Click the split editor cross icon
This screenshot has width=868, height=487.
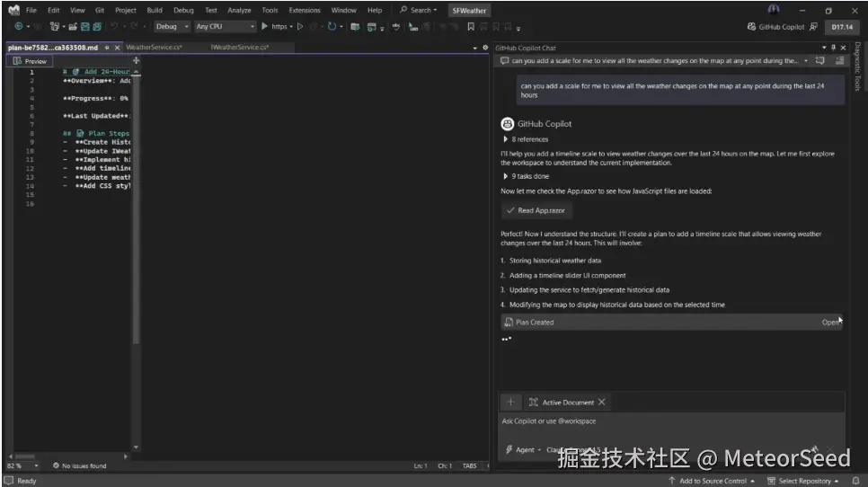click(137, 60)
